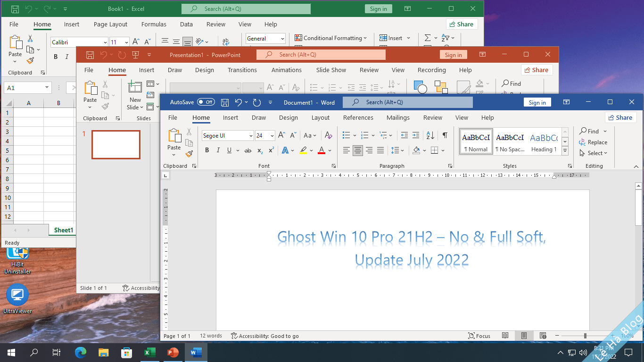Viewport: 644px width, 362px height.
Task: Toggle the Subscript button in Word
Action: (x=260, y=150)
